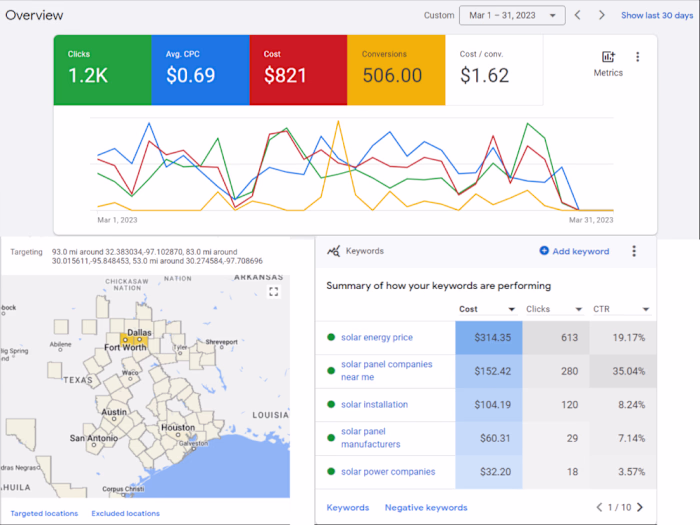Switch to Keywords tab at card bottom

348,508
